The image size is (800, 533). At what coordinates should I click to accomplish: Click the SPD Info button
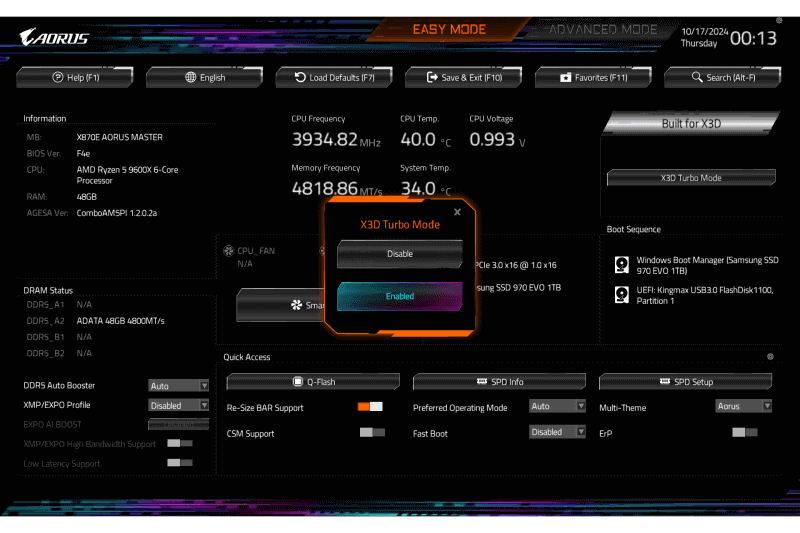click(499, 382)
